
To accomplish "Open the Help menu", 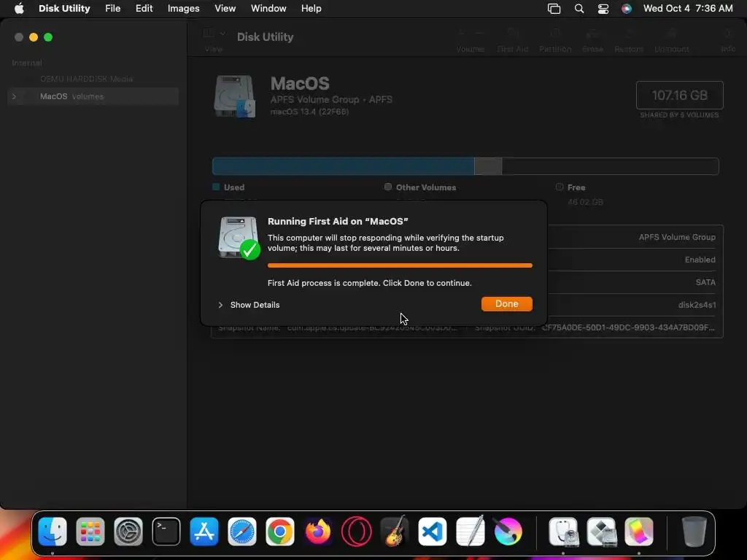I will click(311, 9).
